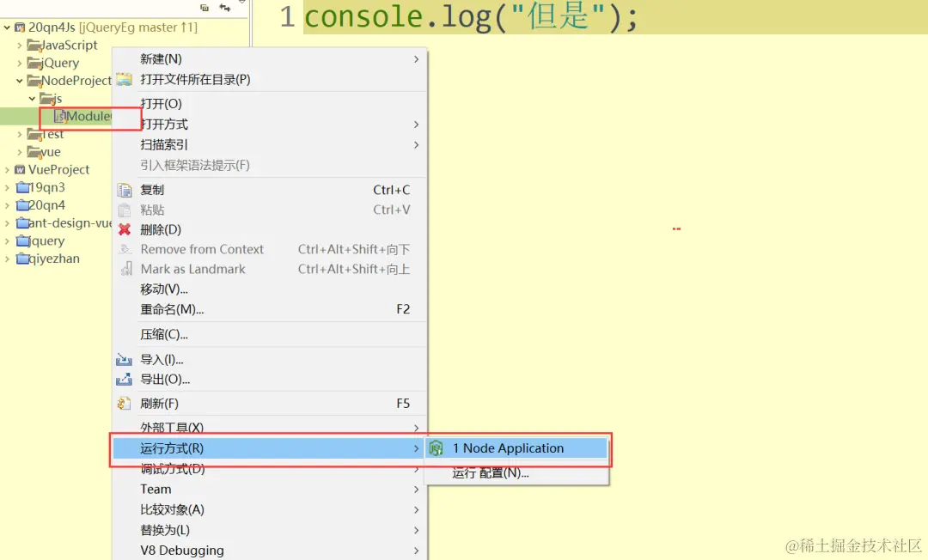
Task: Choose 移动(V)... from the menu
Action: pos(269,289)
